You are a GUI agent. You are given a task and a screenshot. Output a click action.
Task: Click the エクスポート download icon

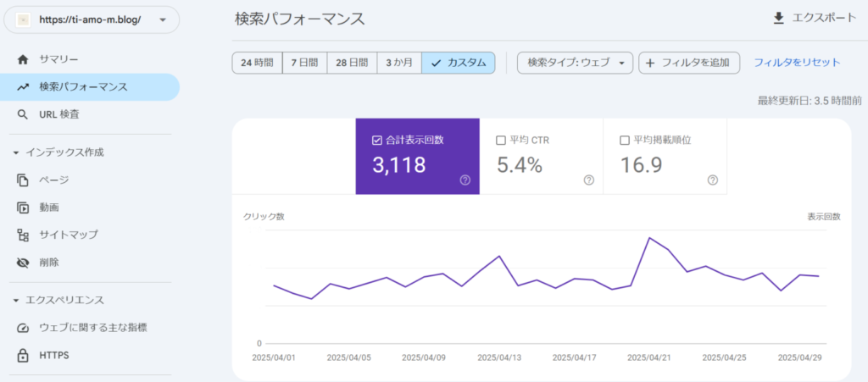(x=778, y=18)
